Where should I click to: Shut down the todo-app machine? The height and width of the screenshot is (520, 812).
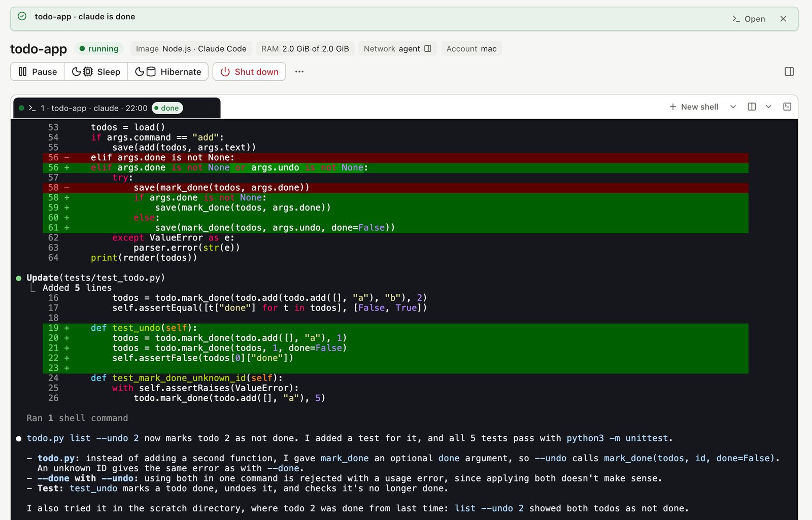249,72
